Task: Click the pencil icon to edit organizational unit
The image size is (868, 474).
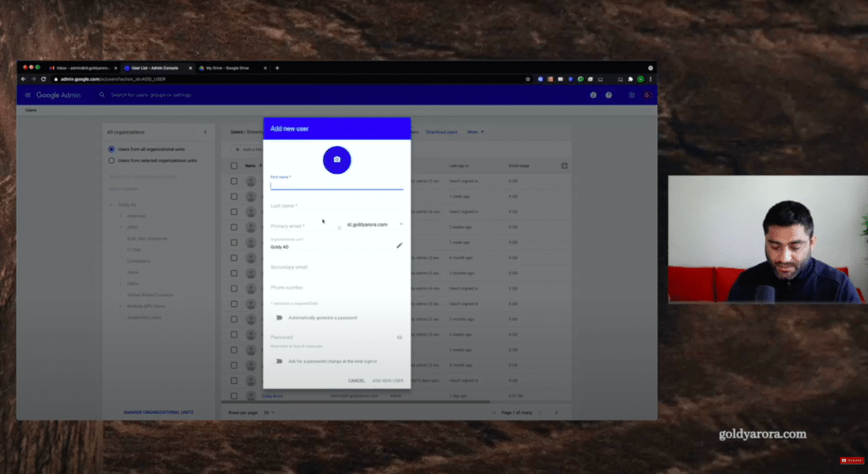Action: [399, 245]
